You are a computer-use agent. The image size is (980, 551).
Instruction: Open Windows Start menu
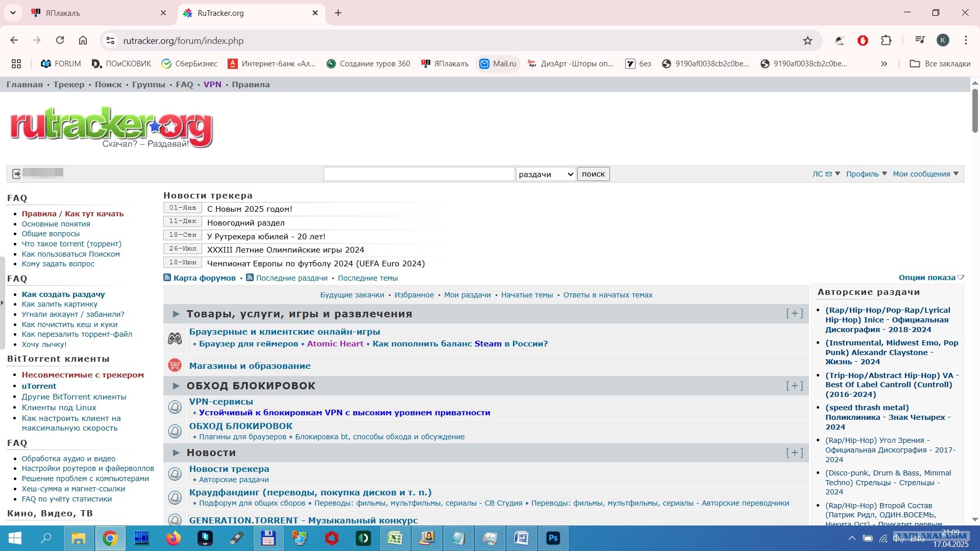tap(15, 538)
